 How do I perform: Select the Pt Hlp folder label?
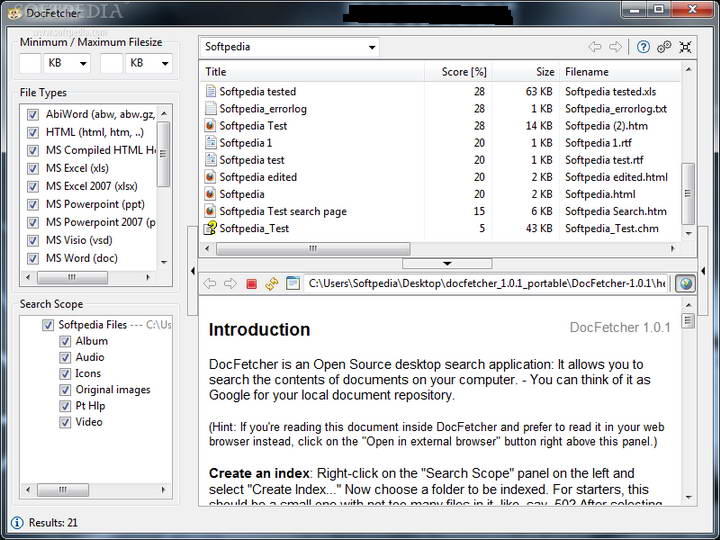tap(90, 406)
